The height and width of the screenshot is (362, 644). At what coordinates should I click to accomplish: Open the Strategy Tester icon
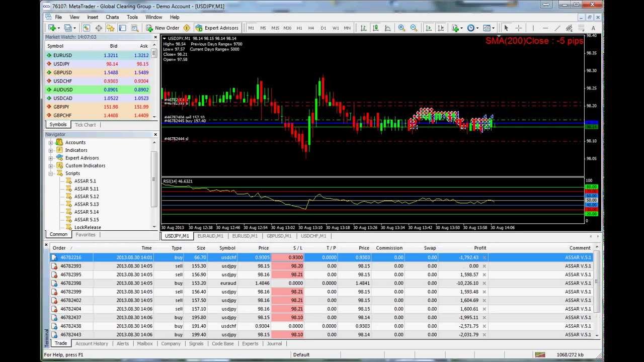[135, 28]
